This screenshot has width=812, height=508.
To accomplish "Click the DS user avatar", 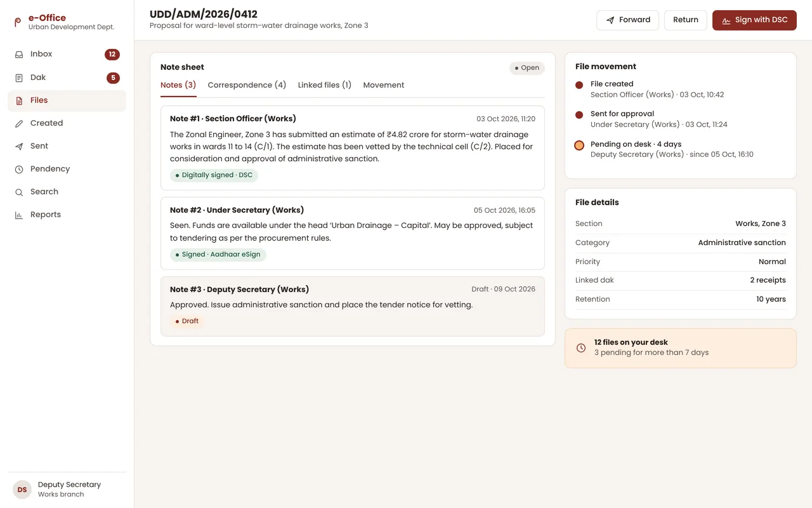I will 22,490.
